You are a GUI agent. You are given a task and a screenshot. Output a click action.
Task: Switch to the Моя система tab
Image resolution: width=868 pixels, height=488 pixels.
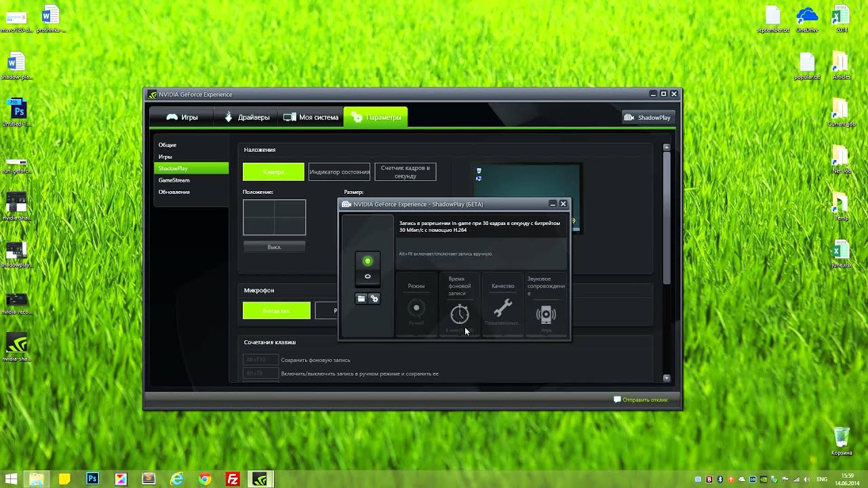coord(311,117)
